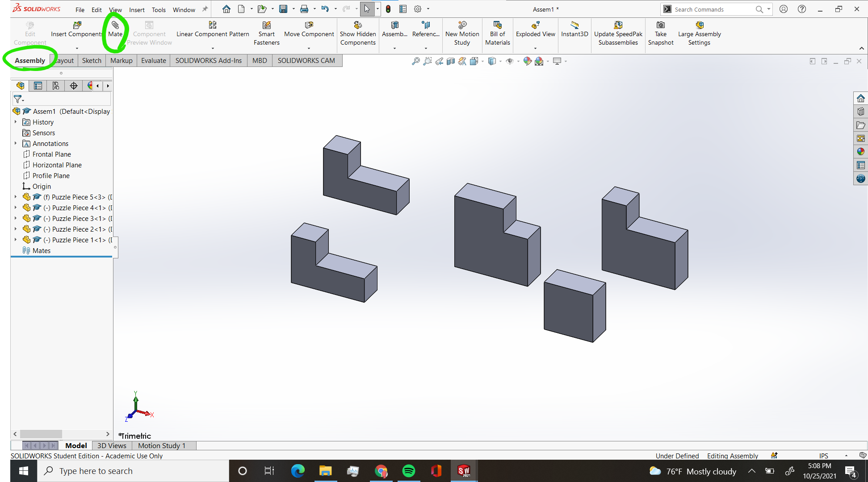Select Zoom to Fit in the heads-up toolbar
Image resolution: width=868 pixels, height=482 pixels.
[x=416, y=61]
